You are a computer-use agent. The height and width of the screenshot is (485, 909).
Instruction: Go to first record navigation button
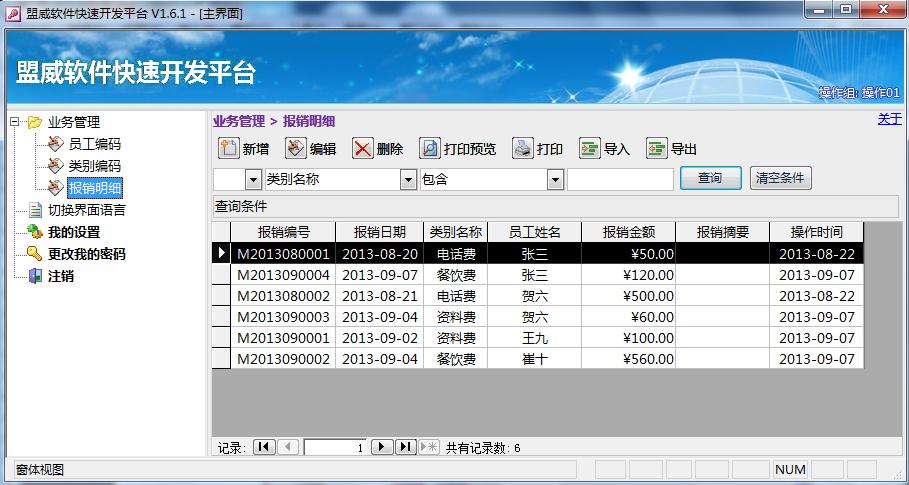[x=264, y=447]
